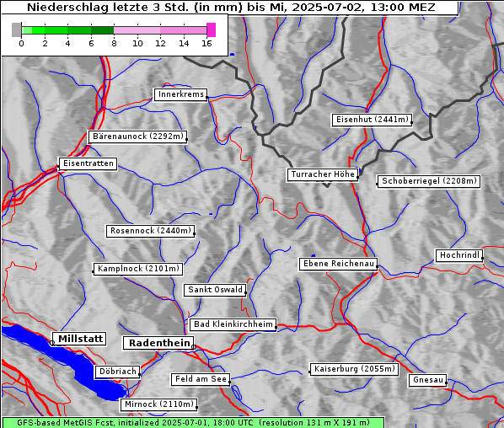
Task: Click the Kaiserburg (2055m) label
Action: pos(354,369)
